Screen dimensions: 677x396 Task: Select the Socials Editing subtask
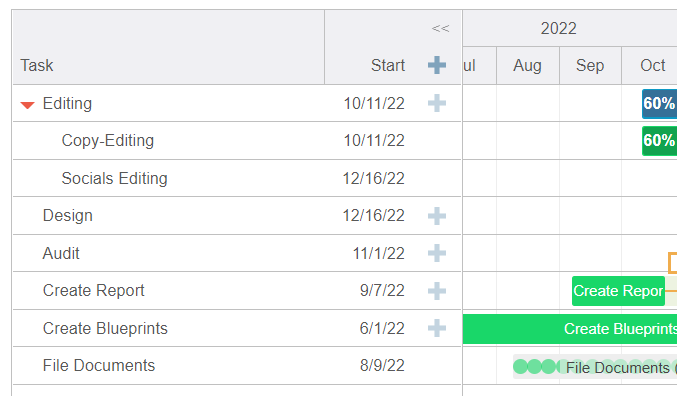(114, 178)
